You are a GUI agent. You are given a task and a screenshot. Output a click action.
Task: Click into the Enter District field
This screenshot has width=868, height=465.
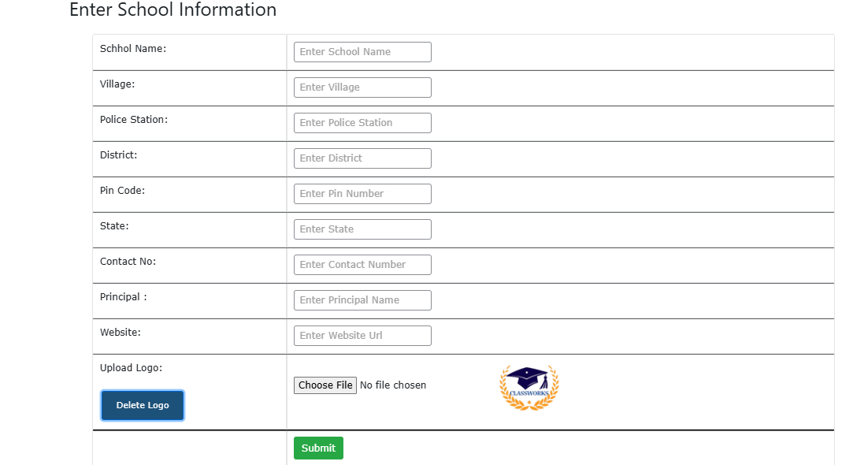coord(362,158)
